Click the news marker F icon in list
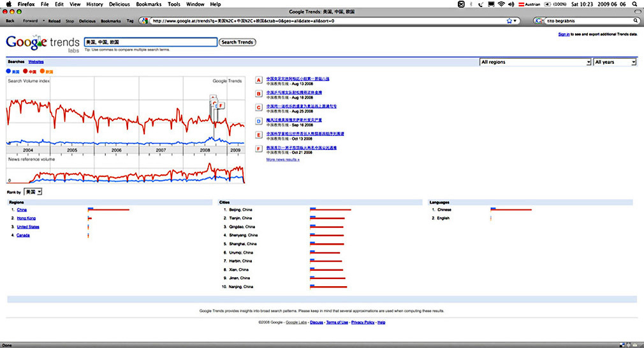The image size is (644, 348). (x=259, y=149)
